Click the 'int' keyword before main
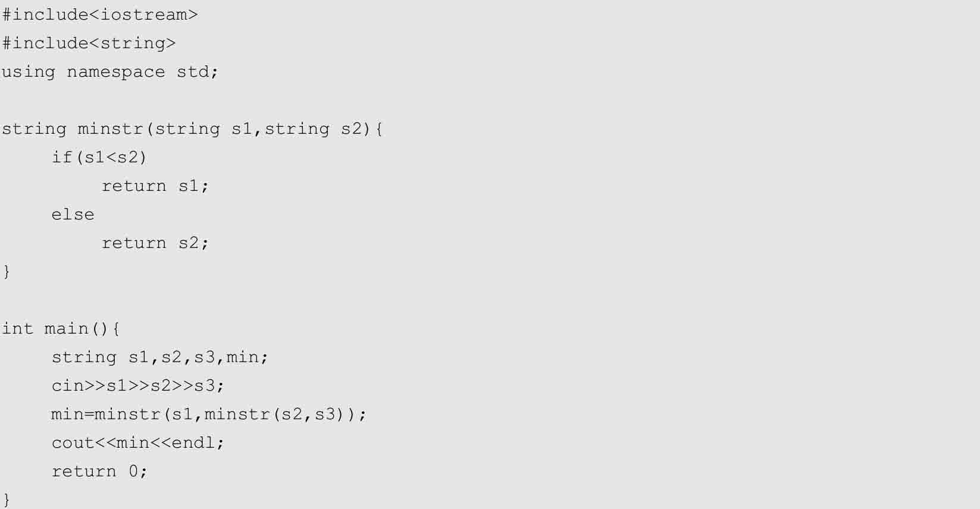The height and width of the screenshot is (509, 980). (17, 329)
